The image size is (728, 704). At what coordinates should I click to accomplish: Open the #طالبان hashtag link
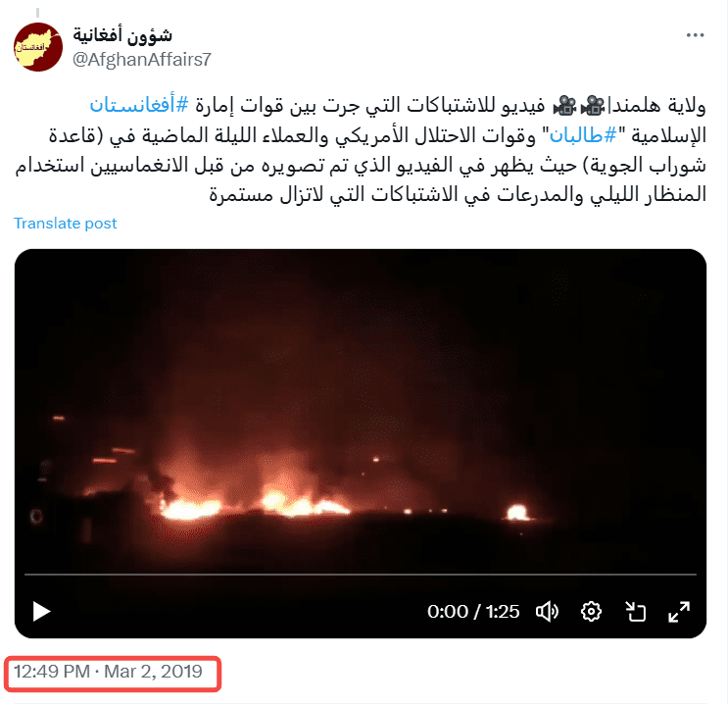(583, 135)
